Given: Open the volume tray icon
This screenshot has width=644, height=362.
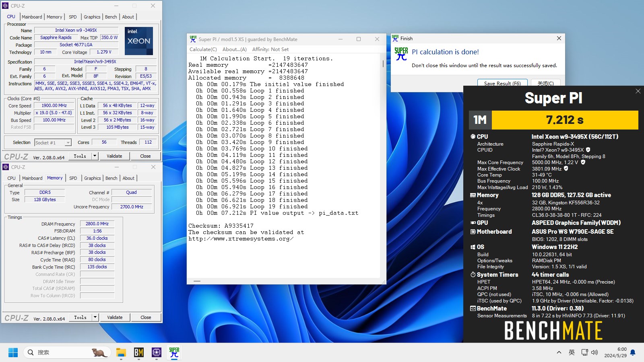Looking at the screenshot, I should (595, 353).
